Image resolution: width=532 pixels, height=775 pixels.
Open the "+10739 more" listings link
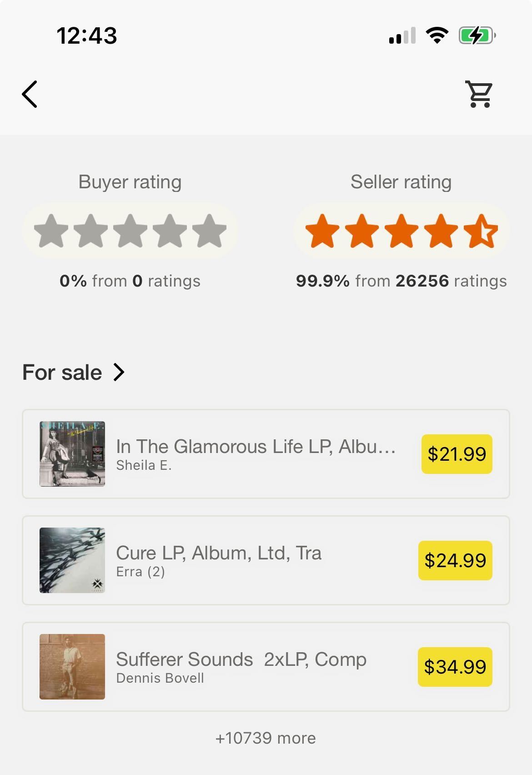coord(266,738)
